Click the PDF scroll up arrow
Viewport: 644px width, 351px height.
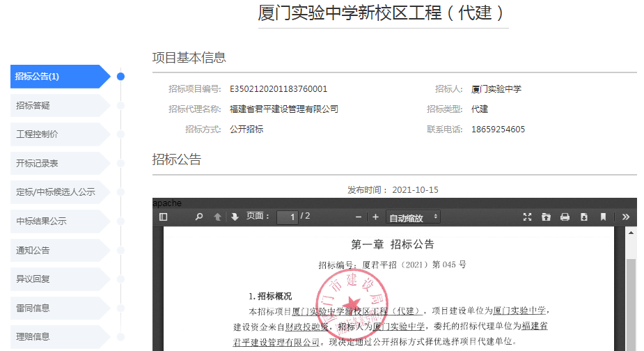631,233
